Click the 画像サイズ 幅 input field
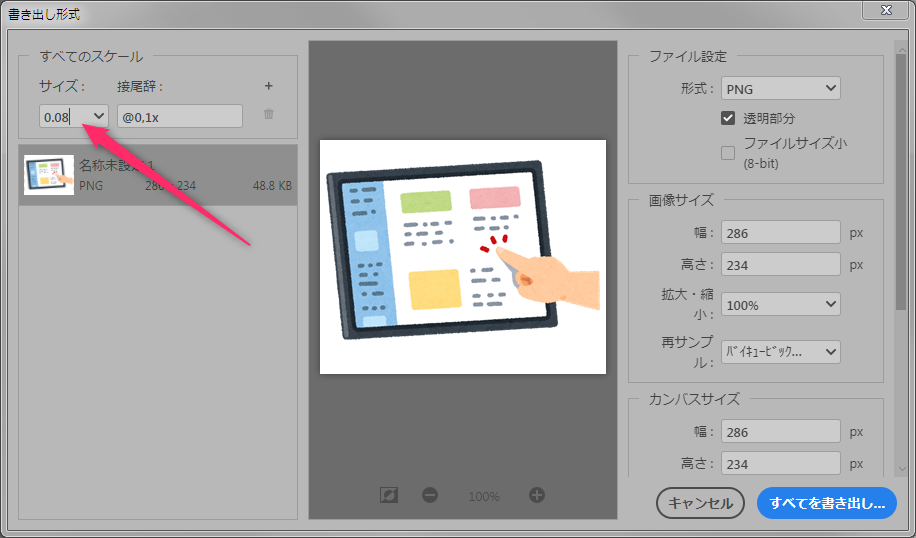Viewport: 916px width, 538px height. (780, 233)
